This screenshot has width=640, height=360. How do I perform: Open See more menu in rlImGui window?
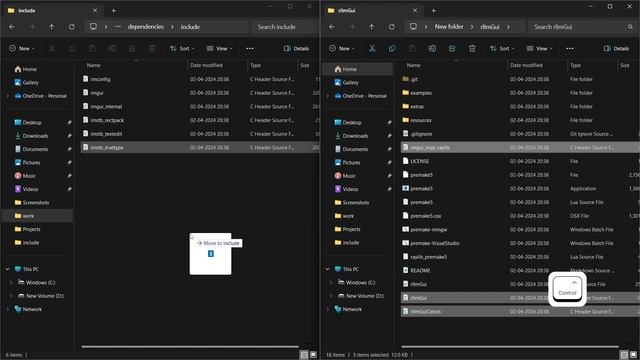[x=569, y=49]
